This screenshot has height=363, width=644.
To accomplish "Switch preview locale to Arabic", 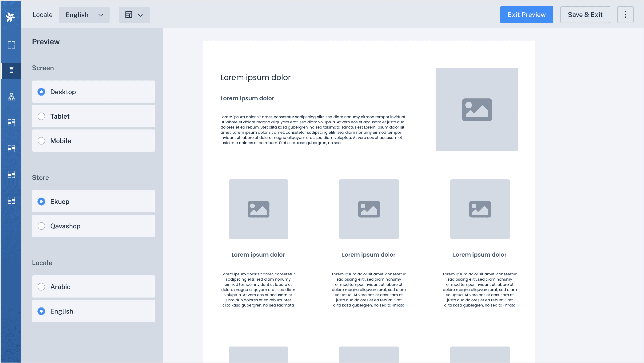I will 41,287.
